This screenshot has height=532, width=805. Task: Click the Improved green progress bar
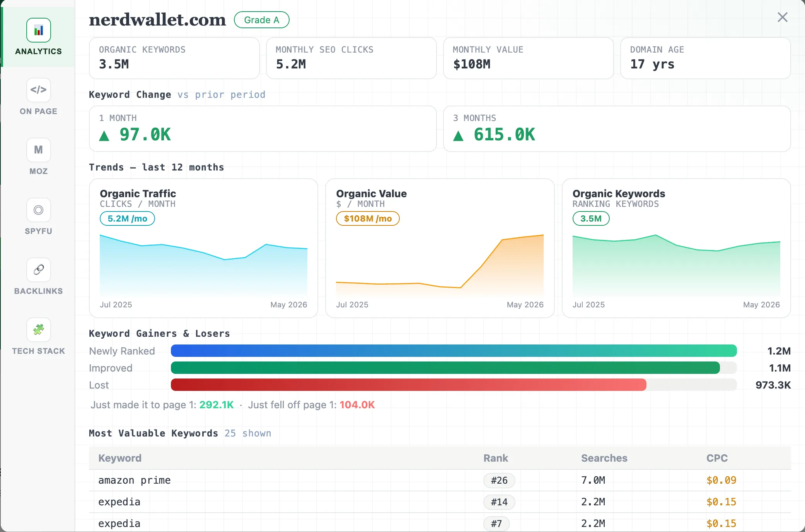coord(445,368)
